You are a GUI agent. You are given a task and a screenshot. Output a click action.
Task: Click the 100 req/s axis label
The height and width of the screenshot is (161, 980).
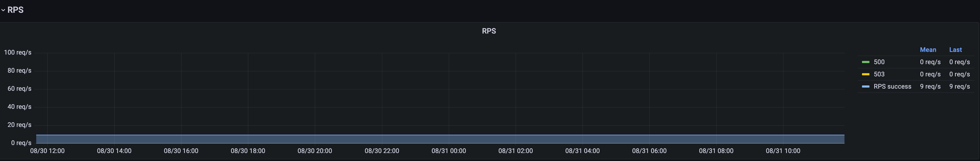click(18, 52)
